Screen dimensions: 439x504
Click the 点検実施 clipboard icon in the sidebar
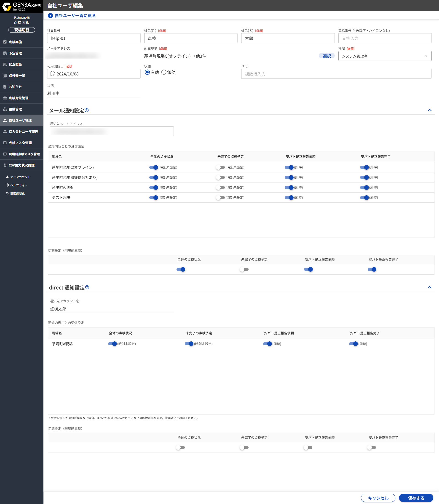5,42
